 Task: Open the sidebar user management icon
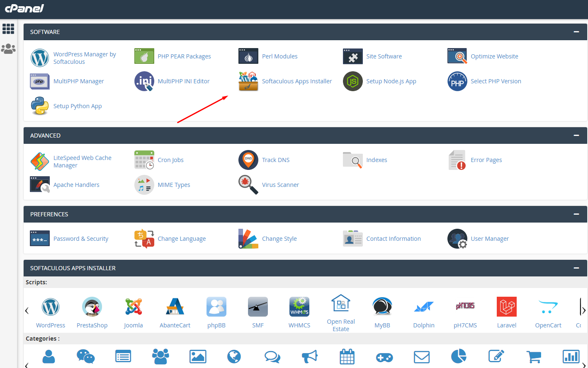(x=8, y=49)
